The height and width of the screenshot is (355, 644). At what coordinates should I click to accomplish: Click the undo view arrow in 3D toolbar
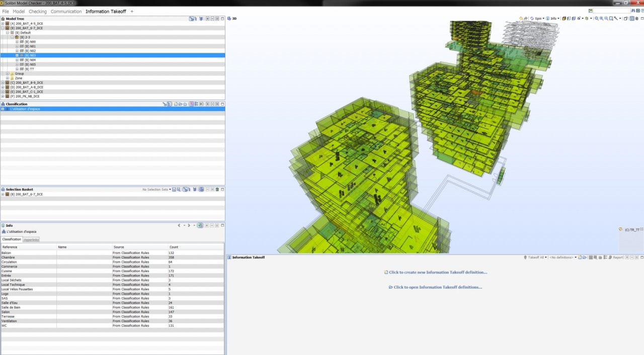coord(521,19)
